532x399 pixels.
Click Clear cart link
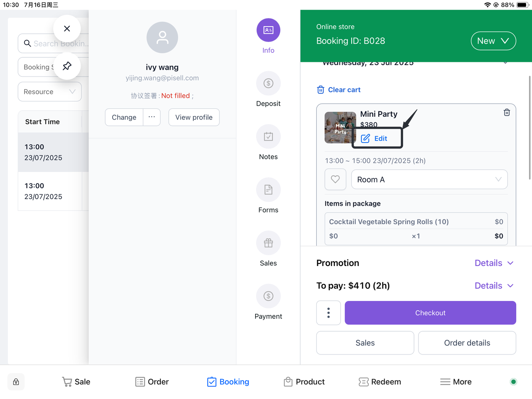click(339, 90)
